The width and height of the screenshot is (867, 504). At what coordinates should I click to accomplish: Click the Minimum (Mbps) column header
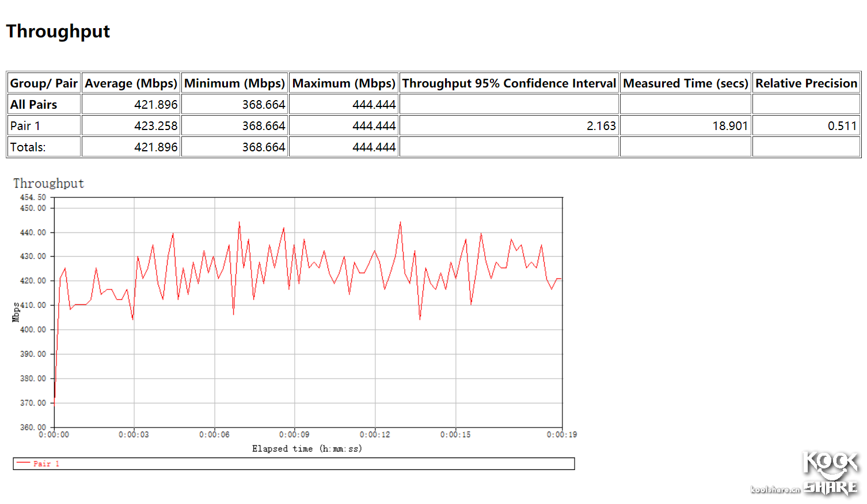(x=234, y=83)
